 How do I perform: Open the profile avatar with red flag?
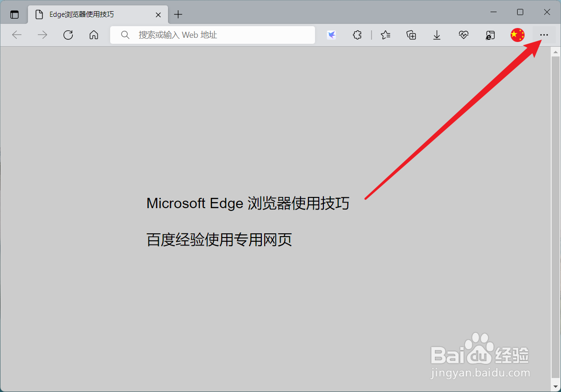518,35
